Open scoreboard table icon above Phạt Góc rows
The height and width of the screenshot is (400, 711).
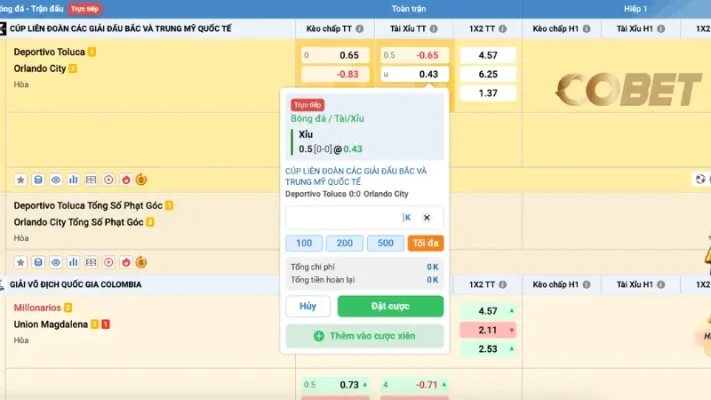coord(91,180)
